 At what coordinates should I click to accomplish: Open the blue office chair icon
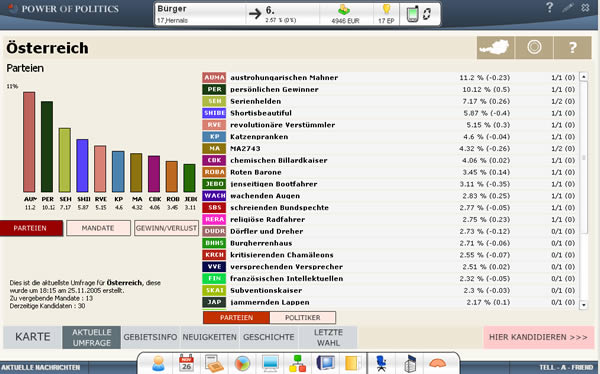[381, 363]
